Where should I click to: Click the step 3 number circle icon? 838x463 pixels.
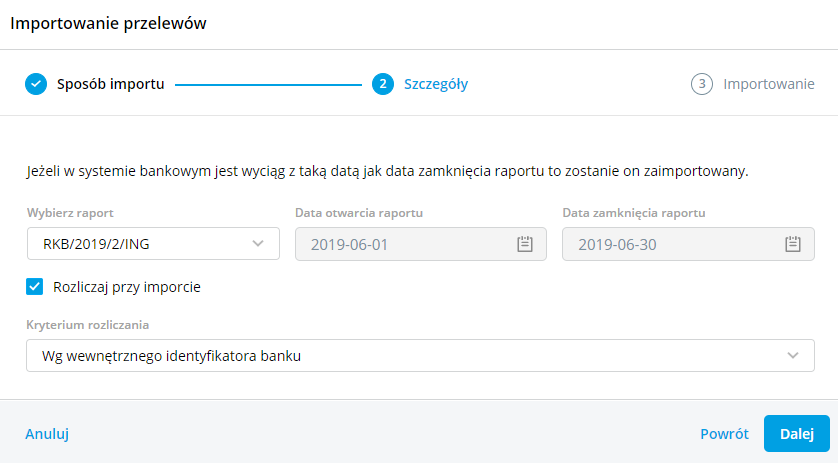701,84
